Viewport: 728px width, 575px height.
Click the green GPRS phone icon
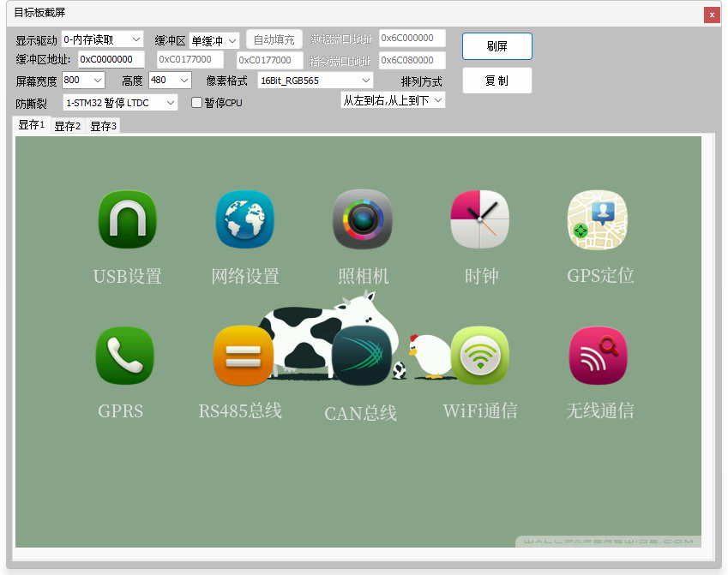tap(125, 356)
